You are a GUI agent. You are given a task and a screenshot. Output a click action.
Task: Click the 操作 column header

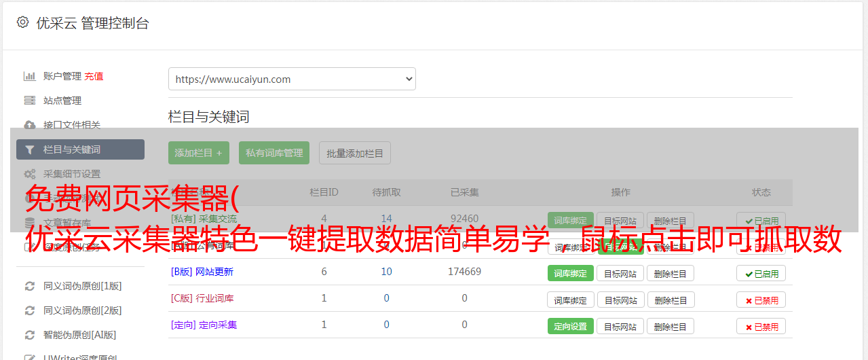click(620, 192)
